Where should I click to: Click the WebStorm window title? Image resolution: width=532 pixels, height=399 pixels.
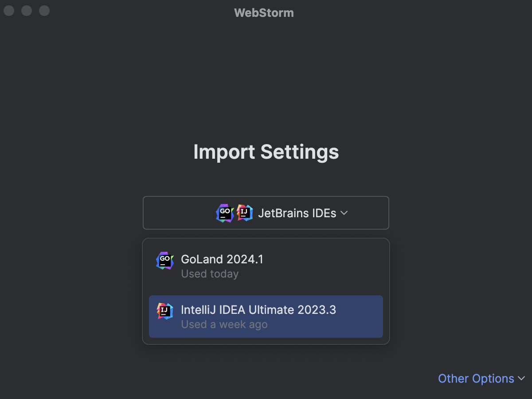[264, 13]
